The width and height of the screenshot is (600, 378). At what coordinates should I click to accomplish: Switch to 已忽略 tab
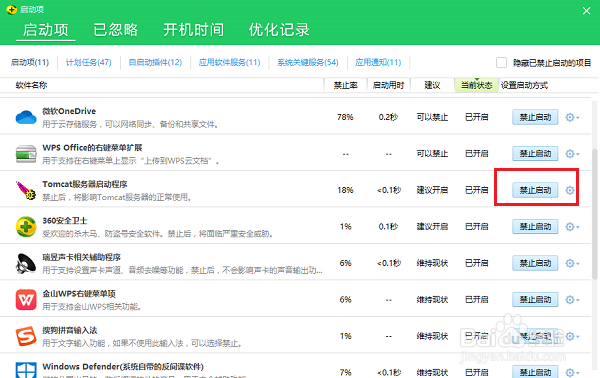pos(116,30)
